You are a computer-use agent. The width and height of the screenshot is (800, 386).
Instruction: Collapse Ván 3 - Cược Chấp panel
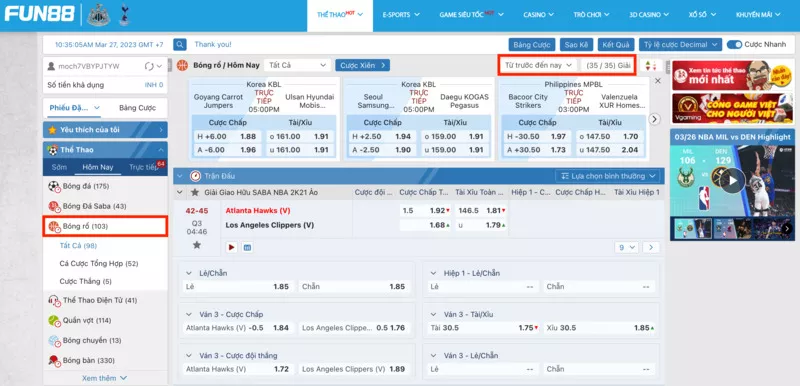tap(189, 314)
